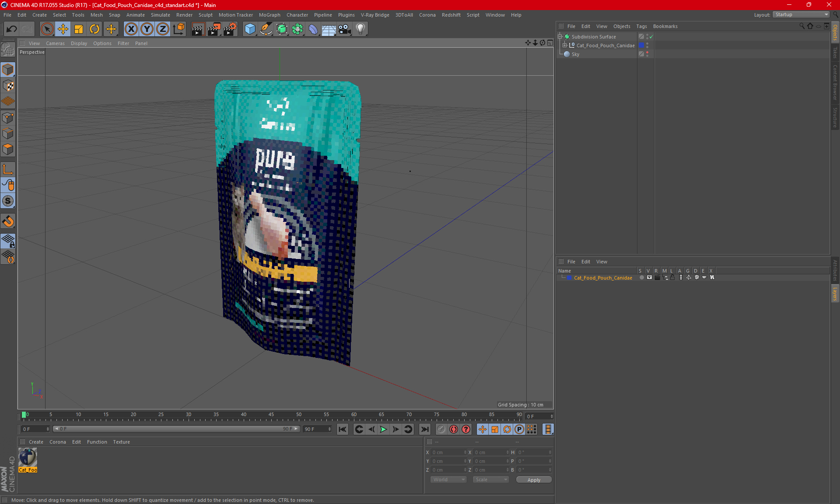The width and height of the screenshot is (840, 504).
Task: Switch to Texture mode
Action: 8,86
